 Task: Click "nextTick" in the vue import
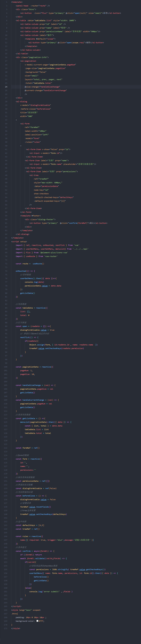pos(60,245)
